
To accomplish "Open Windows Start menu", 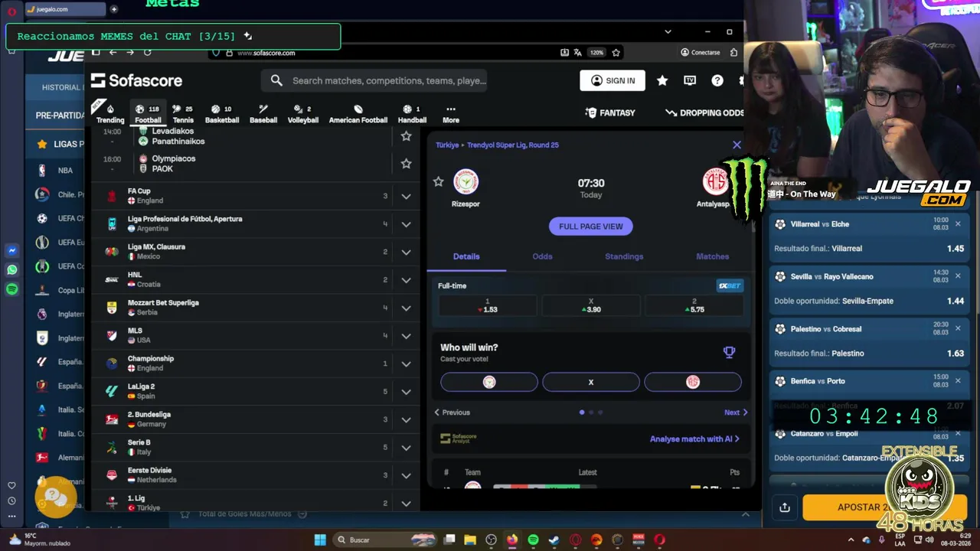I will (320, 540).
